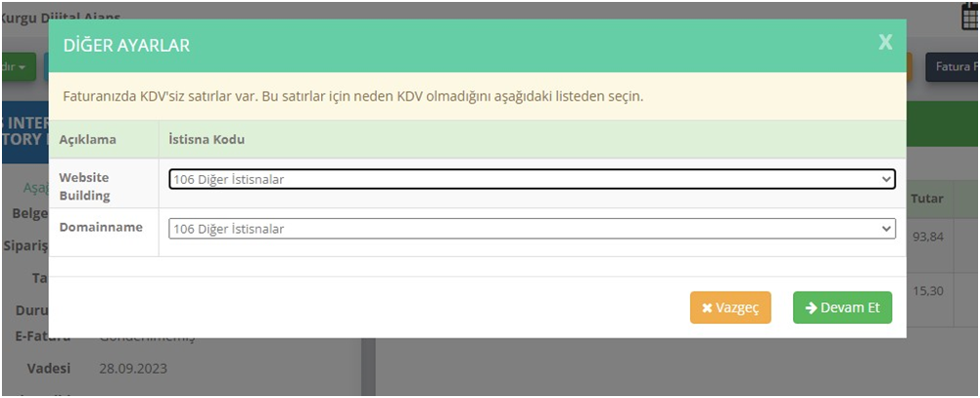Click chevron arrow of Website Building select

(x=886, y=179)
